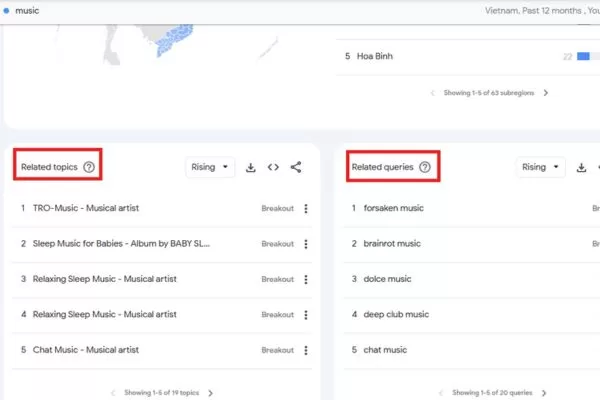Open third-ranked Relaxing Sleep Music topic

104,279
